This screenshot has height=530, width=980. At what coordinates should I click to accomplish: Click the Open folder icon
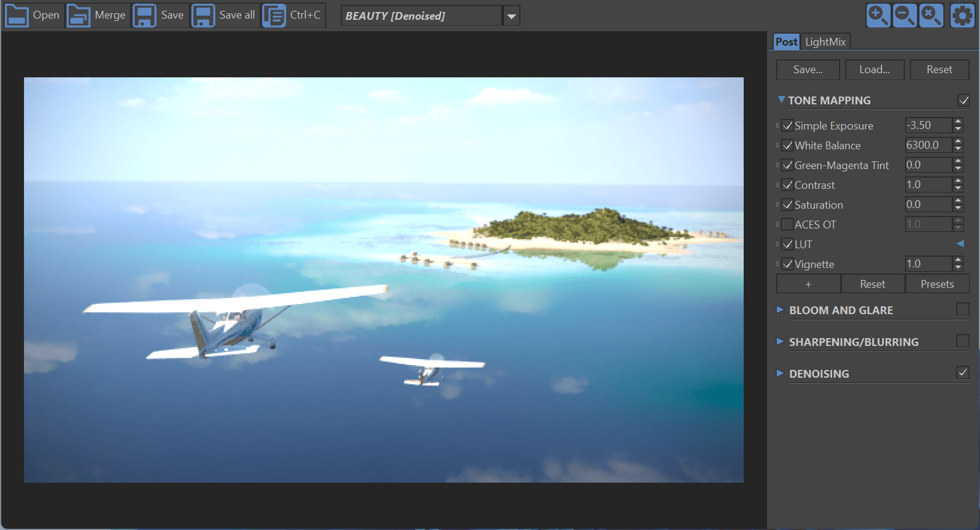(x=17, y=15)
